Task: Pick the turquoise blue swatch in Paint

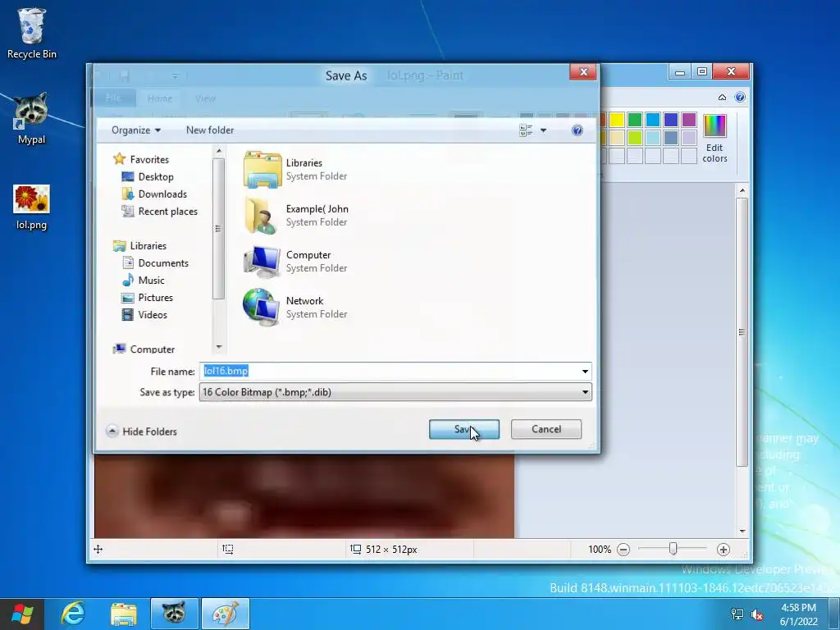Action: coord(653,120)
